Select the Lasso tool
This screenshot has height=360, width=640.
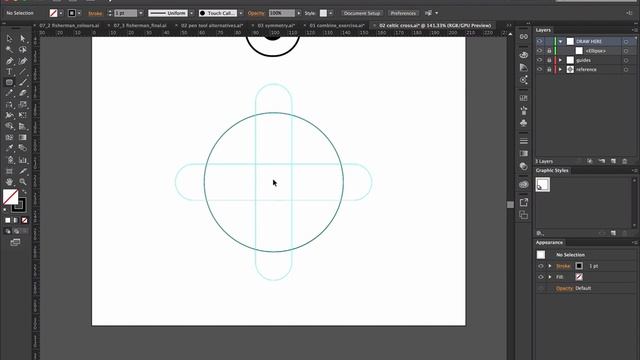coord(23,50)
